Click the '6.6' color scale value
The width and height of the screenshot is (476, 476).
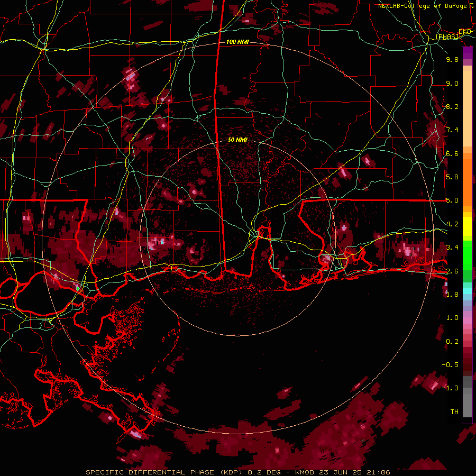point(452,154)
